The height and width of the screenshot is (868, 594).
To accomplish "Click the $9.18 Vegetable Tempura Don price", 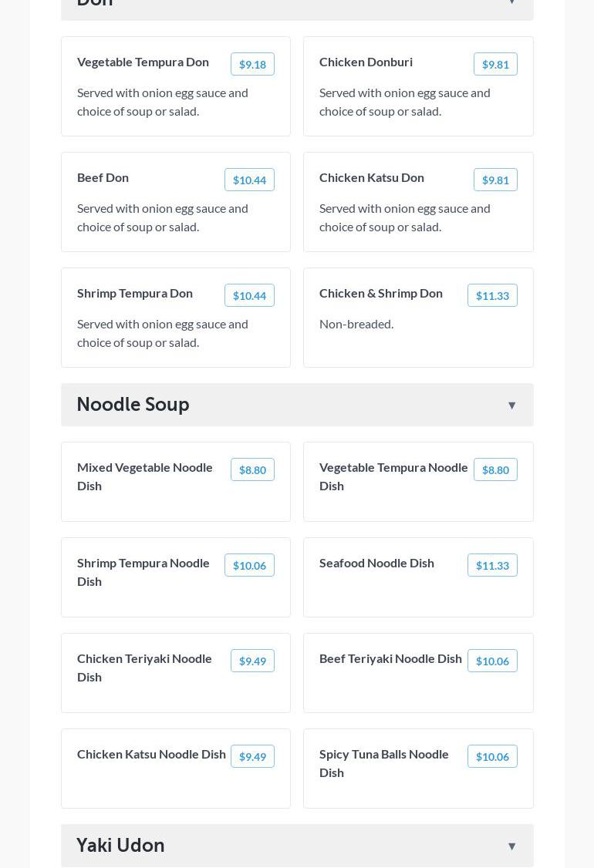I will click(252, 65).
